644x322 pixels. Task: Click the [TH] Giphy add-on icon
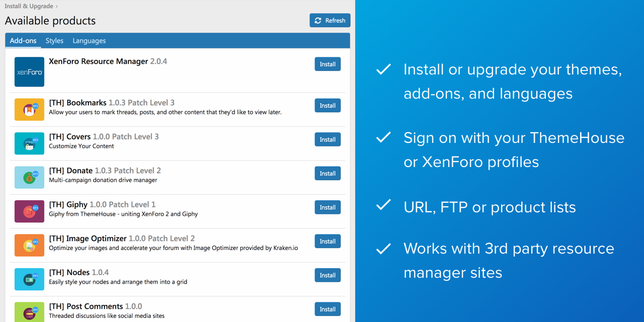(x=29, y=211)
